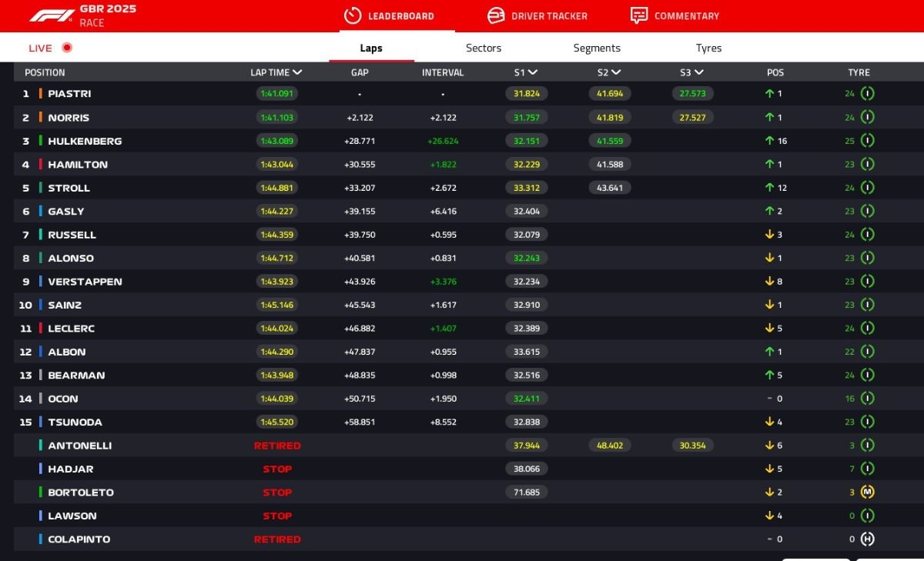Click the F1 logo in header
The image size is (924, 561).
(52, 15)
